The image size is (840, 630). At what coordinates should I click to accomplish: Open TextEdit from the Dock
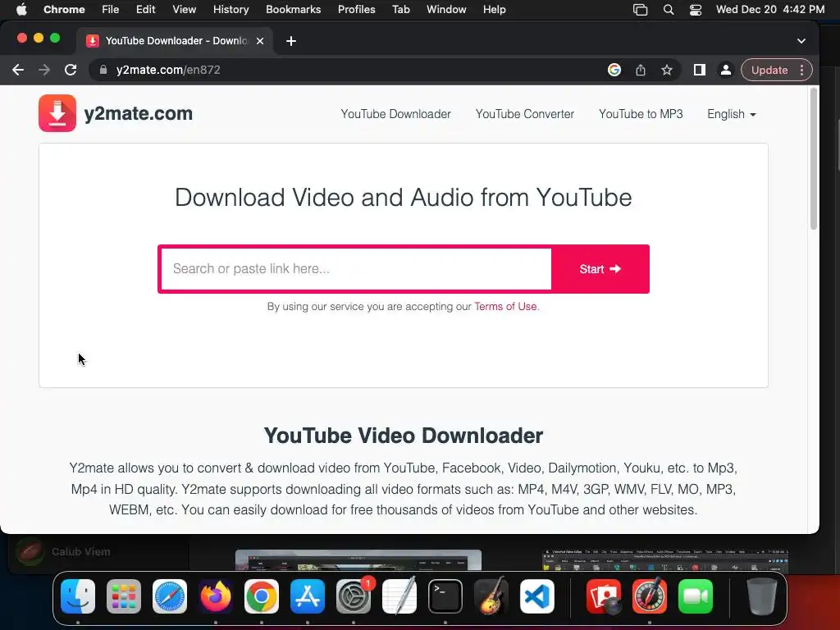pyautogui.click(x=399, y=596)
